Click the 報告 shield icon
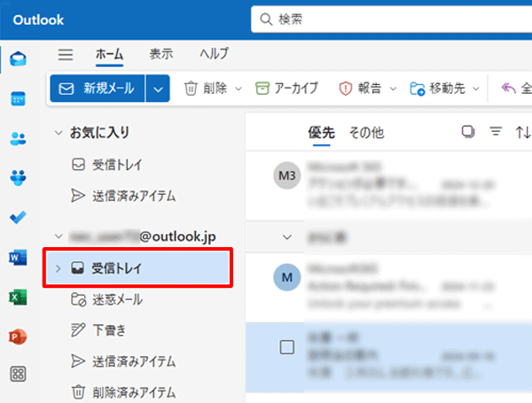The width and height of the screenshot is (532, 403). click(346, 89)
